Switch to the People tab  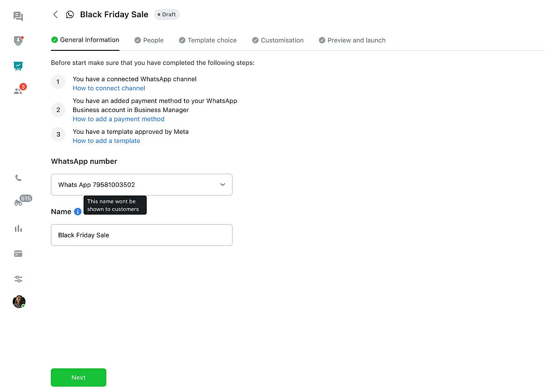pyautogui.click(x=149, y=40)
